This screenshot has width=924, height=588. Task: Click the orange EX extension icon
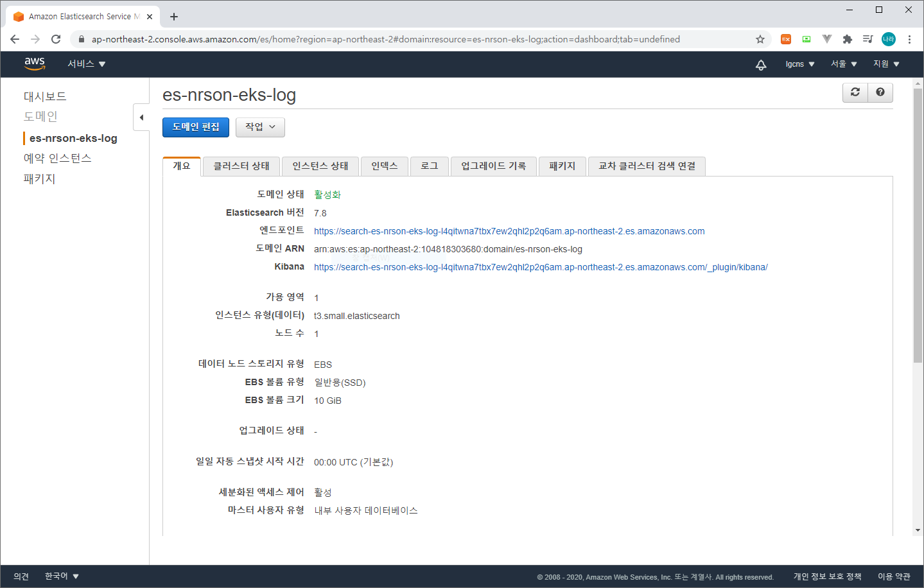(x=786, y=39)
